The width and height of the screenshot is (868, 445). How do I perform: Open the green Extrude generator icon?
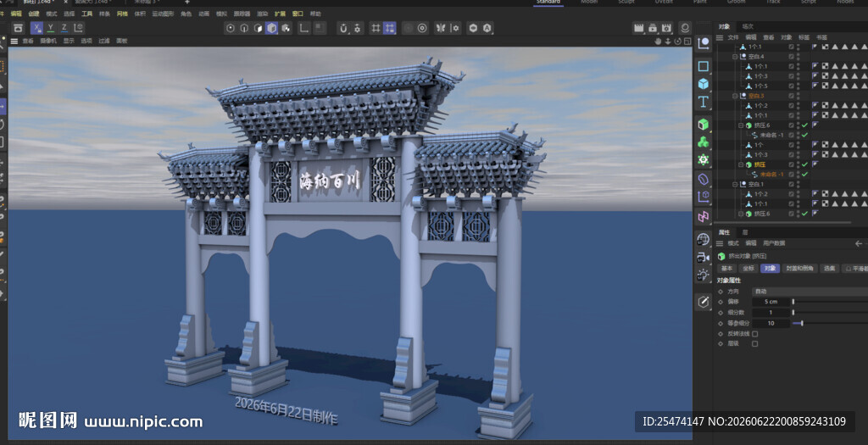click(704, 124)
